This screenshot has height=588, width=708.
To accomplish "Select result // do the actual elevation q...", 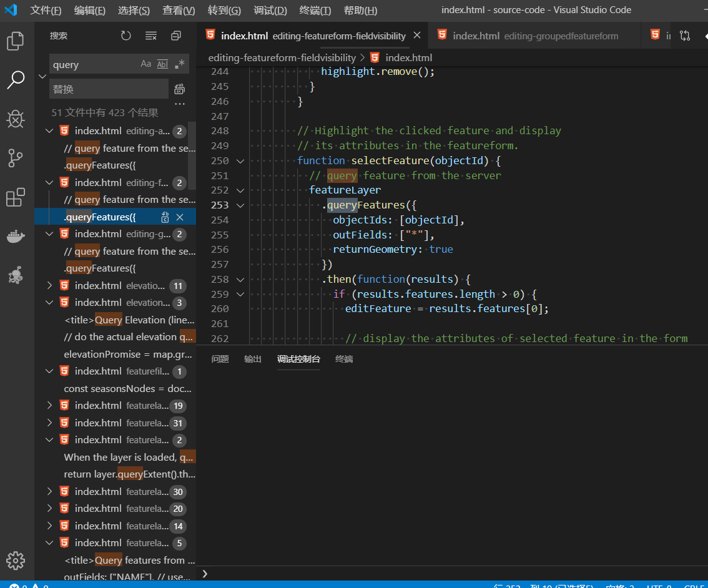I will click(128, 337).
